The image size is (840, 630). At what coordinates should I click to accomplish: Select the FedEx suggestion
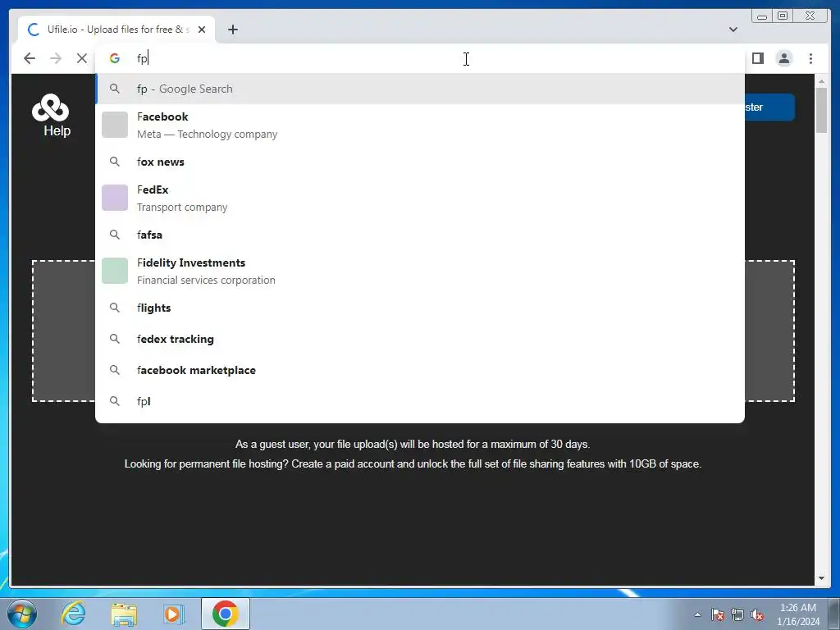coord(420,199)
